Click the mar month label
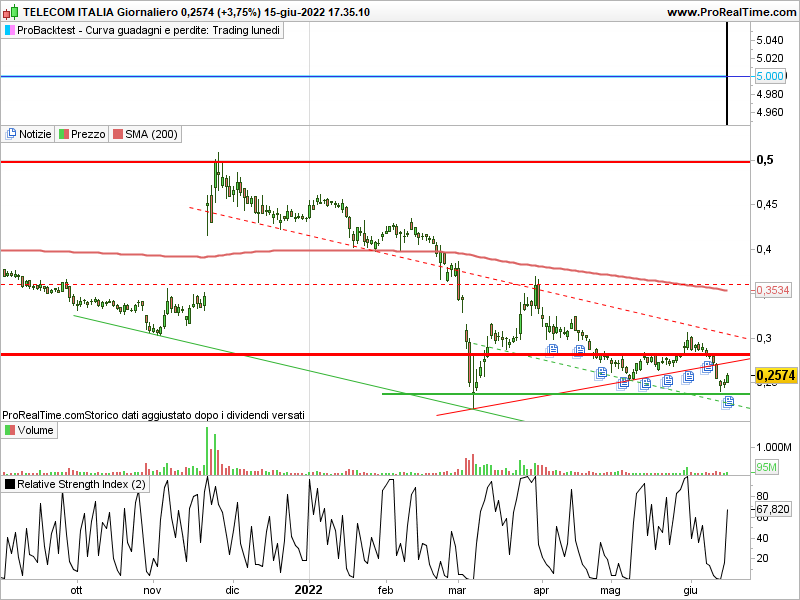The image size is (800, 600). [457, 590]
